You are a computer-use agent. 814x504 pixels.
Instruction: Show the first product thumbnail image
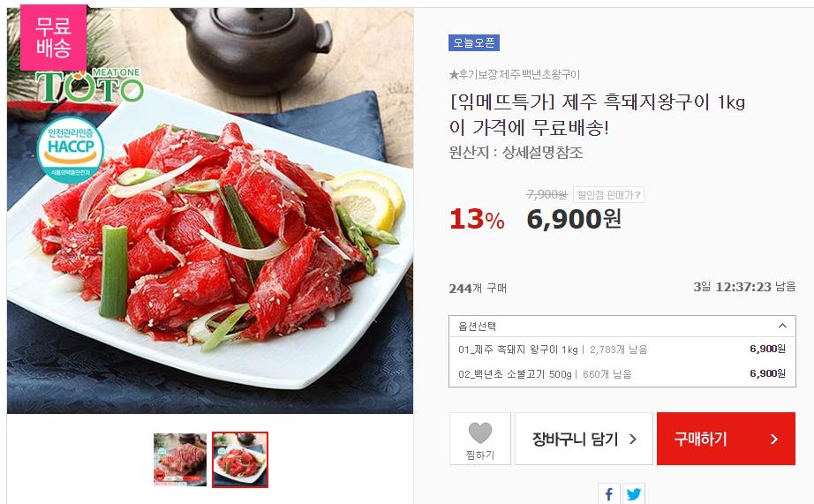pyautogui.click(x=179, y=460)
